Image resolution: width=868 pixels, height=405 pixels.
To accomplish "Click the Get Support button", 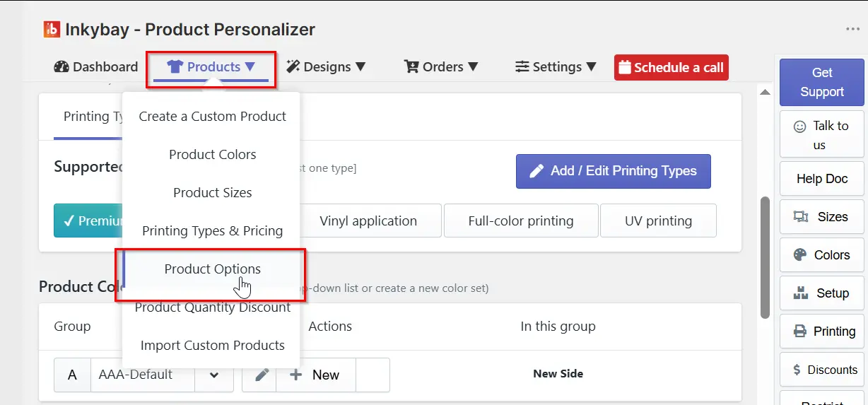I will (x=822, y=82).
